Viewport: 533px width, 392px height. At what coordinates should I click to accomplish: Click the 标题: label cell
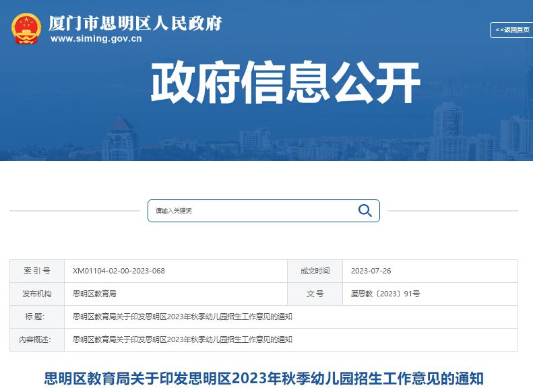(x=37, y=317)
